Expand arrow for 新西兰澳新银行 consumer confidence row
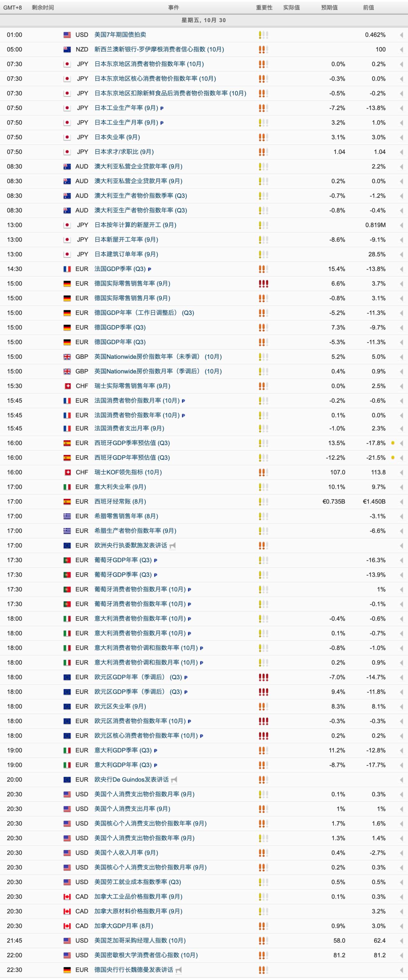This screenshot has width=408, height=980. (402, 49)
